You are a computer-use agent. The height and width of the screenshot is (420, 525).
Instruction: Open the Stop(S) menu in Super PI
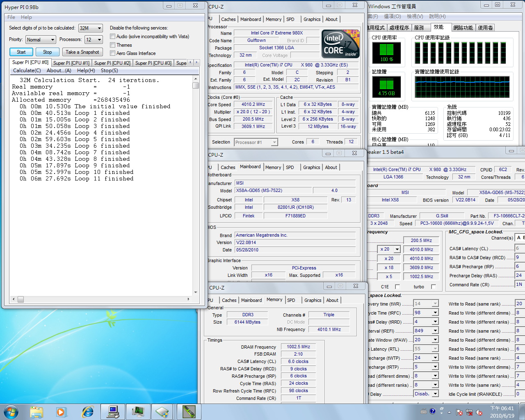[x=110, y=71]
